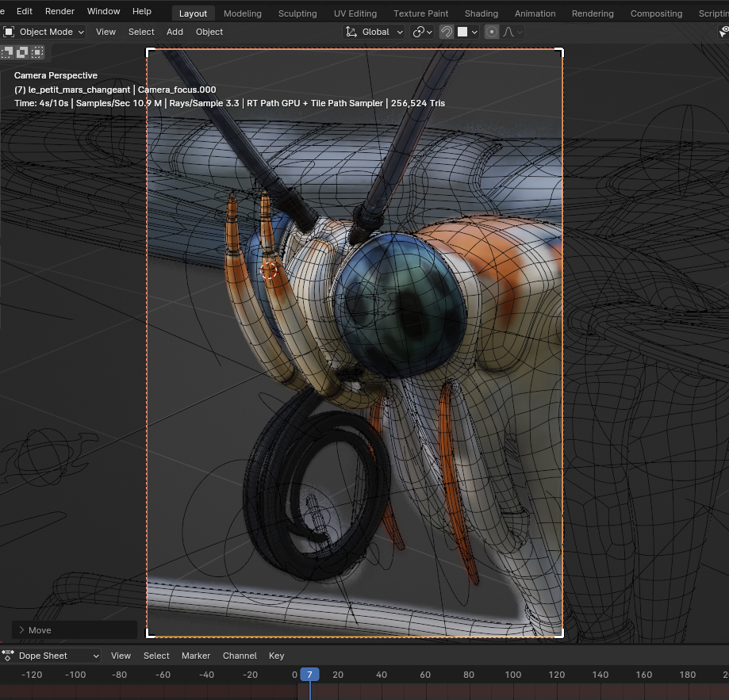The width and height of the screenshot is (729, 700).
Task: Switch to the UV Editing workspace tab
Action: coord(355,13)
